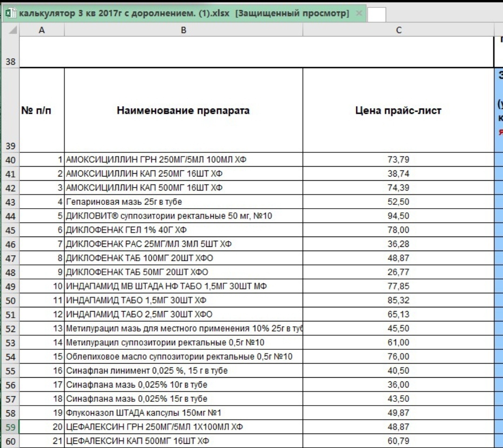Click the Excel file icon on the workbook tab
This screenshot has height=448, width=503.
click(x=11, y=14)
